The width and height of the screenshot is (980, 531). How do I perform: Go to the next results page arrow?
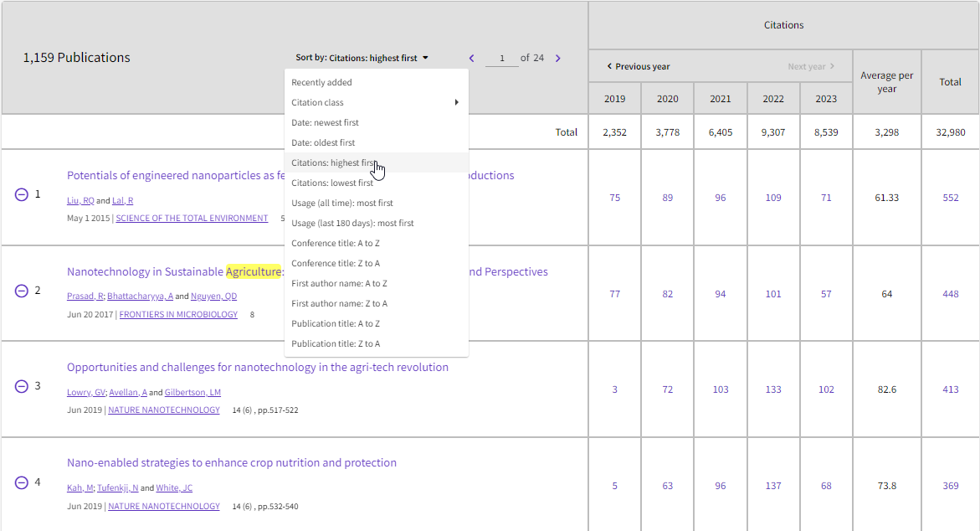(x=558, y=58)
